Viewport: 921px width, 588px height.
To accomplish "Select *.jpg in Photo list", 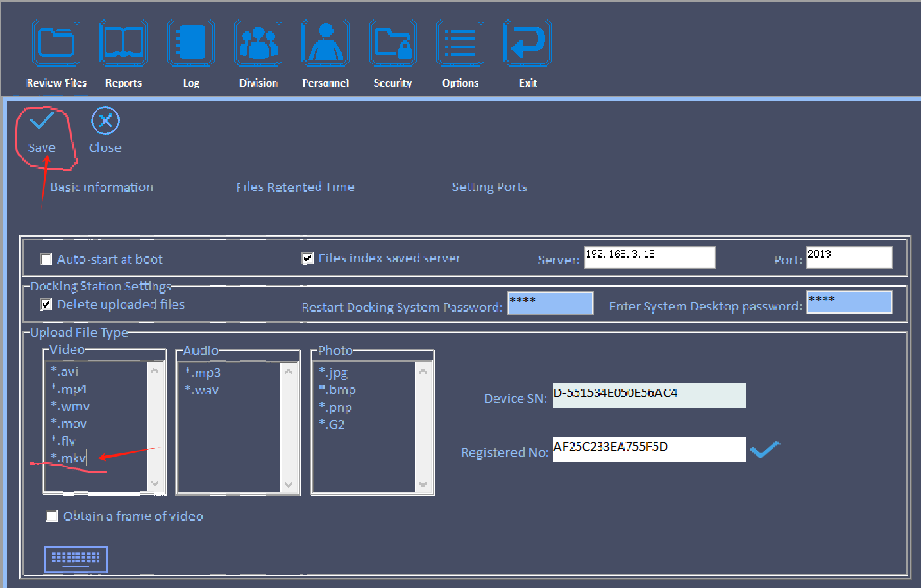I will [x=334, y=373].
